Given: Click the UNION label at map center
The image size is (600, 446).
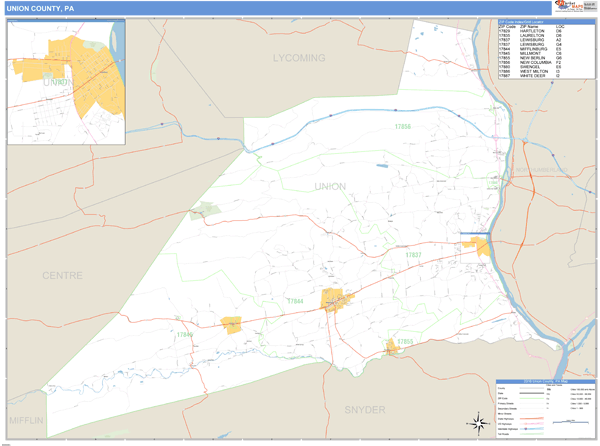Looking at the screenshot, I should 330,187.
